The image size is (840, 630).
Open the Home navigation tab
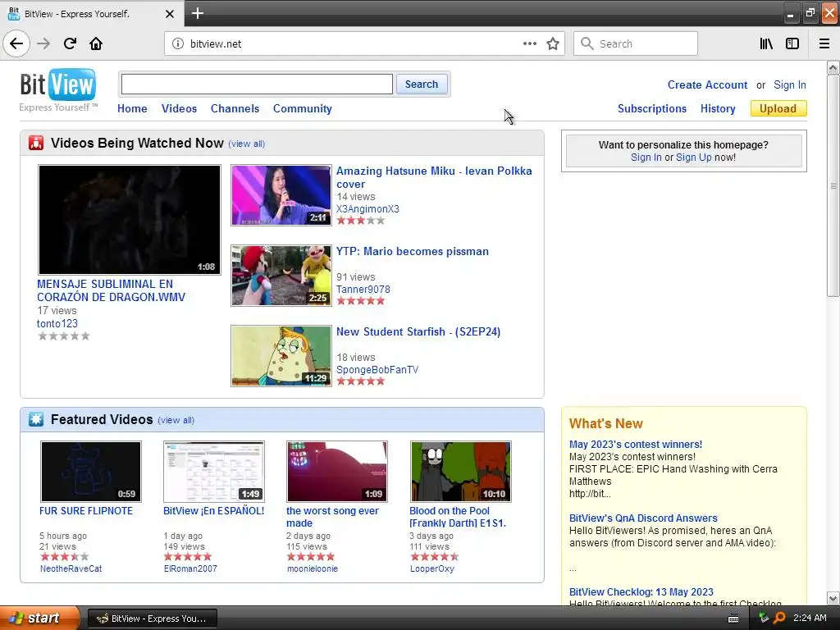(x=132, y=109)
